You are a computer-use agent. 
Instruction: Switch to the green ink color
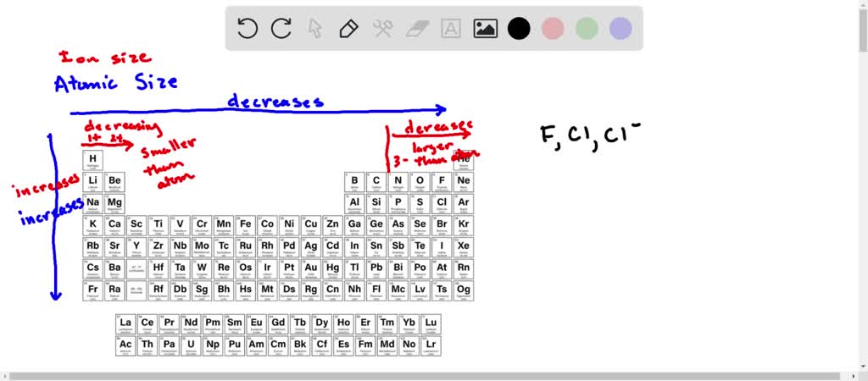[587, 28]
